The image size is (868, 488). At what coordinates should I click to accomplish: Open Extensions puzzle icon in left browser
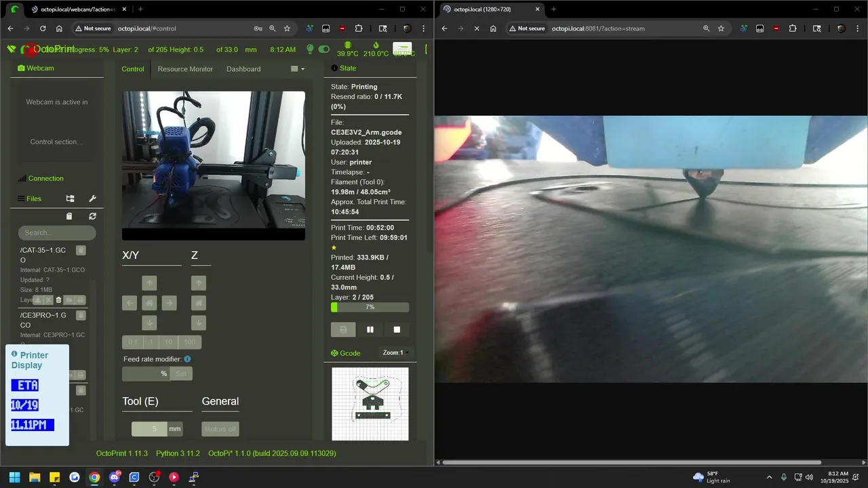point(359,28)
